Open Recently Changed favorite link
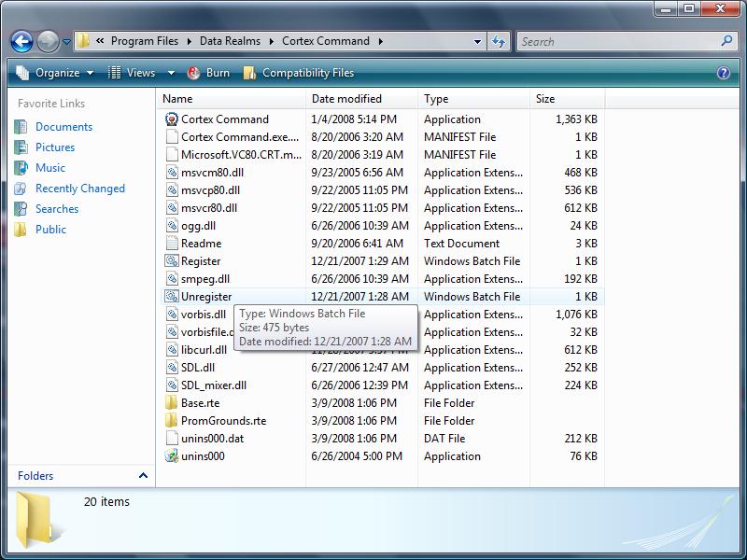This screenshot has width=747, height=560. pyautogui.click(x=79, y=189)
